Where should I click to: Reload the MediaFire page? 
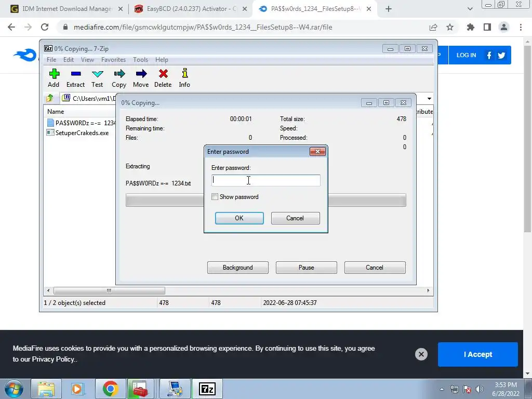point(45,27)
